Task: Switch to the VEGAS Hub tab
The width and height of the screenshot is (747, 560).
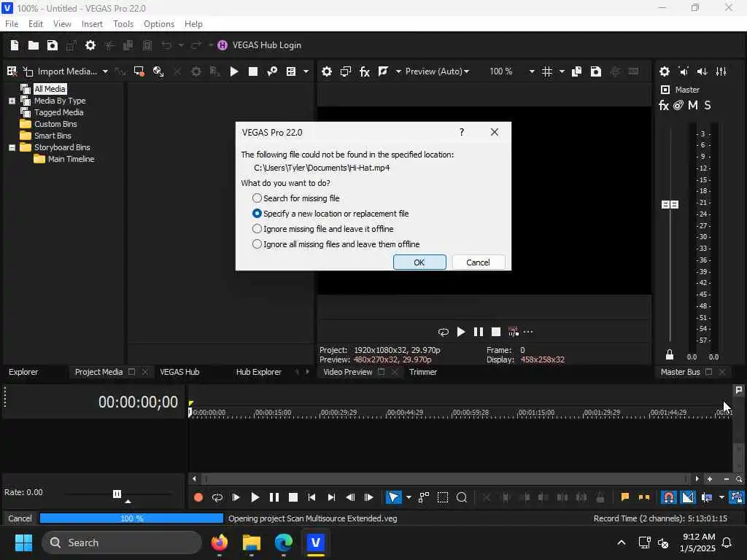Action: [x=179, y=372]
